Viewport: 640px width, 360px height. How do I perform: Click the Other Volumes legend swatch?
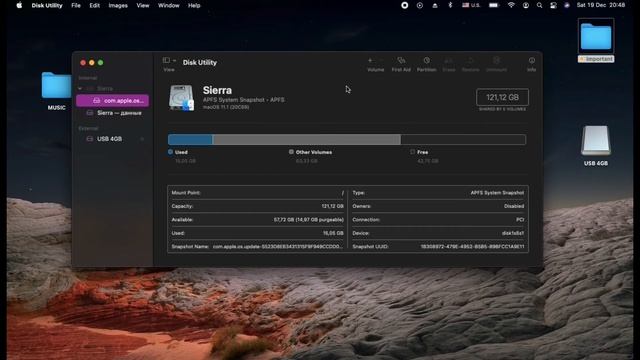(291, 151)
